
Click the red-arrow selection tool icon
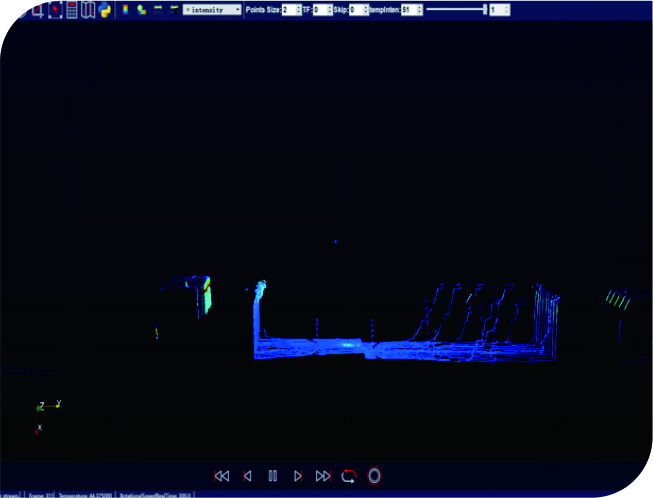[x=55, y=10]
